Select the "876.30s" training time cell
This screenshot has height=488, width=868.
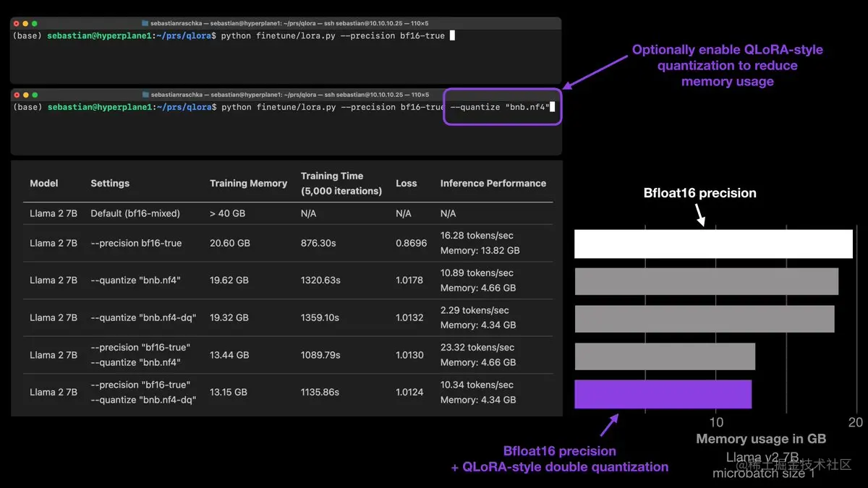pos(318,244)
